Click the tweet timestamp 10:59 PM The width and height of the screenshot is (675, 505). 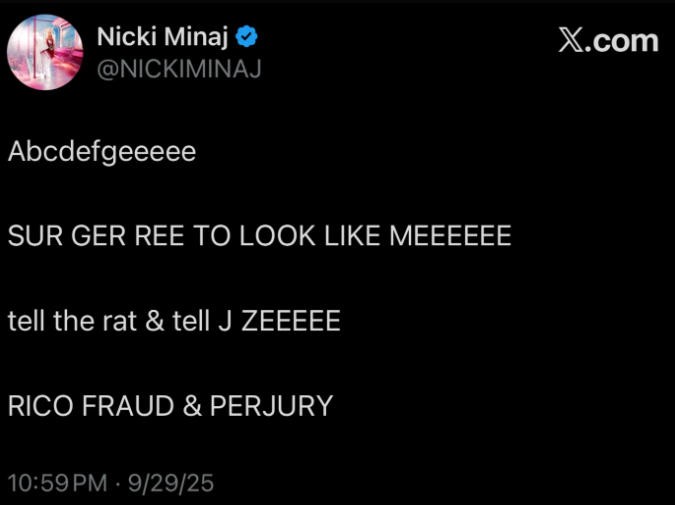coord(57,483)
